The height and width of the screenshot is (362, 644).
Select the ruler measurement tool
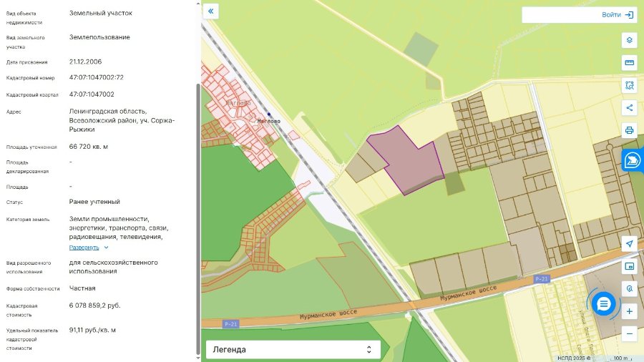(x=629, y=63)
